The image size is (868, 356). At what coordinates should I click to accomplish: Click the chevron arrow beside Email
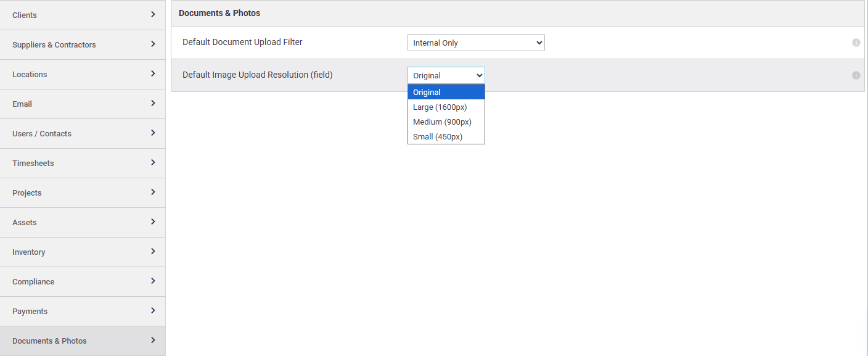point(153,103)
